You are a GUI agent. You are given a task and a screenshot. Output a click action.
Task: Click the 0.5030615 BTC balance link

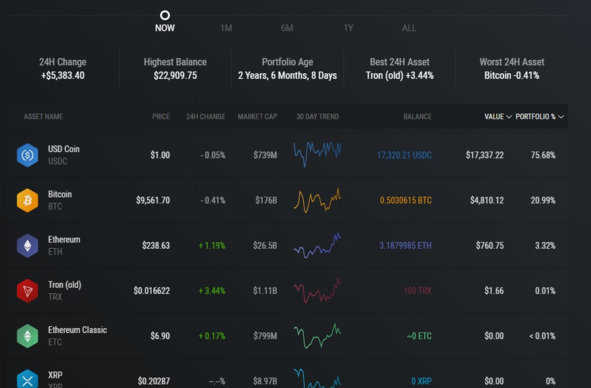(406, 200)
